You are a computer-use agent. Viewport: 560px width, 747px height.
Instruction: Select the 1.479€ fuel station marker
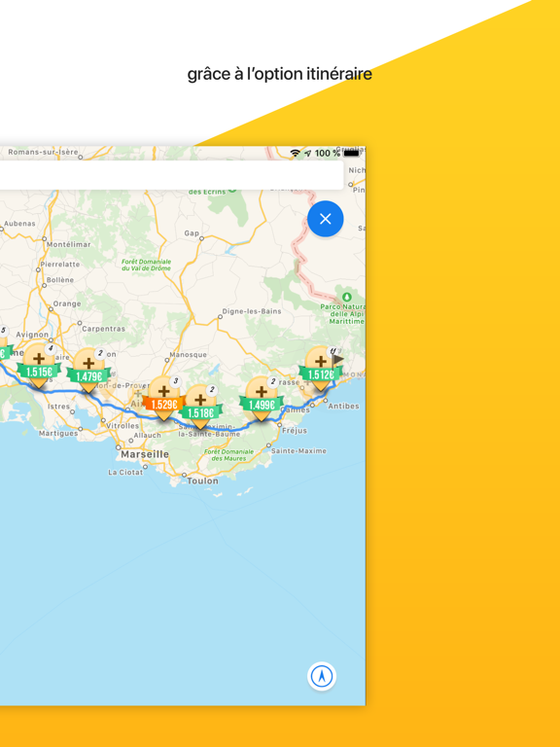tap(88, 372)
